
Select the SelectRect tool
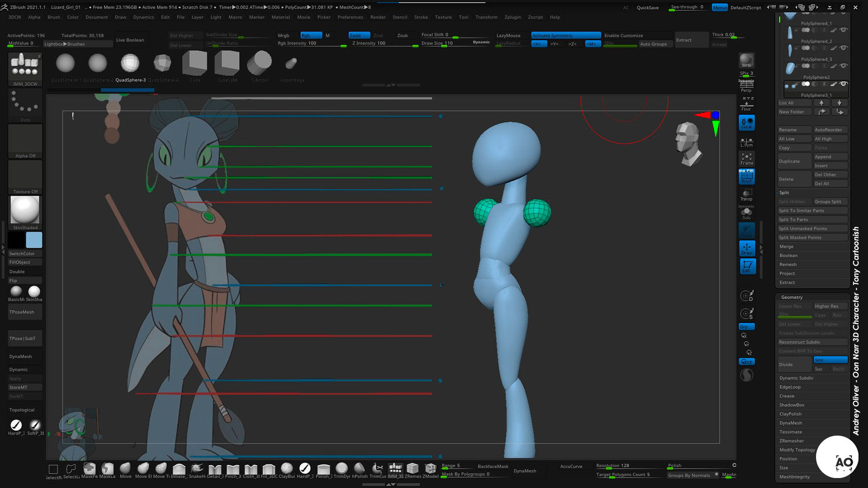pyautogui.click(x=53, y=470)
